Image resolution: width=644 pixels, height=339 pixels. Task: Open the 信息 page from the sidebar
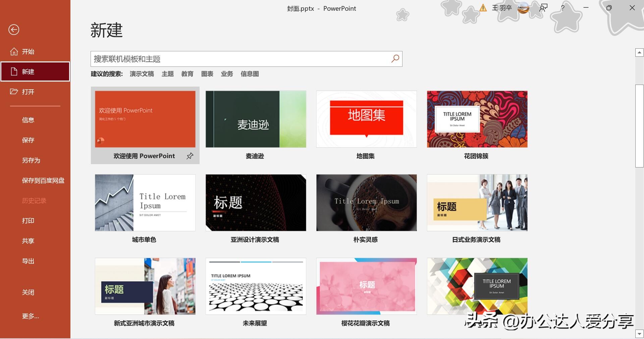pyautogui.click(x=28, y=120)
